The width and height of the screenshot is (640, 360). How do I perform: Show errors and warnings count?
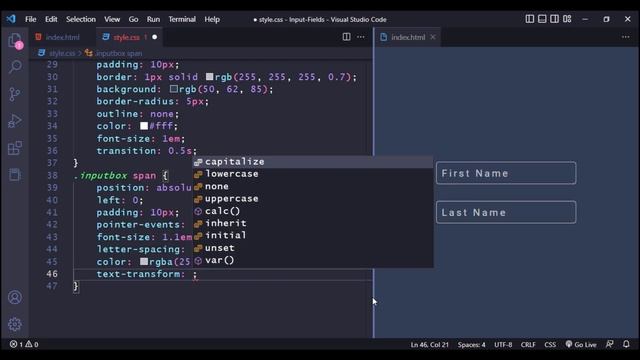click(x=24, y=344)
